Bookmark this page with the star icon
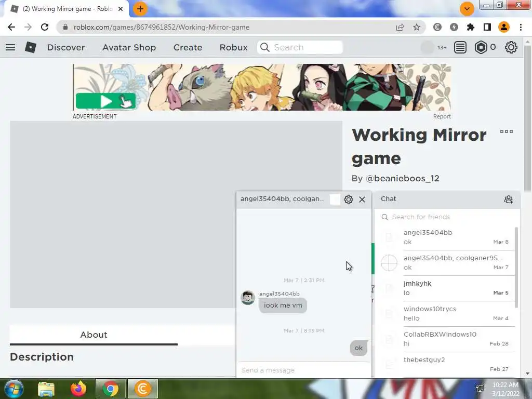Image resolution: width=532 pixels, height=399 pixels. pos(417,27)
